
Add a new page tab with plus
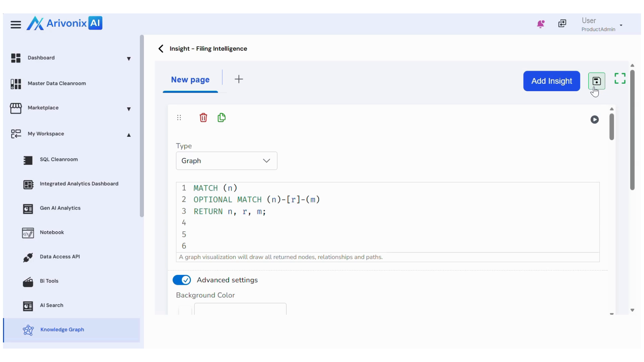239,79
